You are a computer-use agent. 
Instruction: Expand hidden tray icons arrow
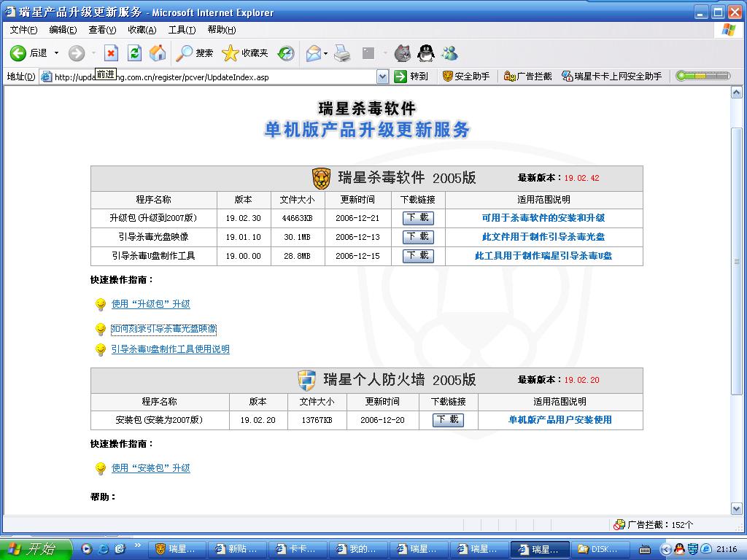(665, 549)
